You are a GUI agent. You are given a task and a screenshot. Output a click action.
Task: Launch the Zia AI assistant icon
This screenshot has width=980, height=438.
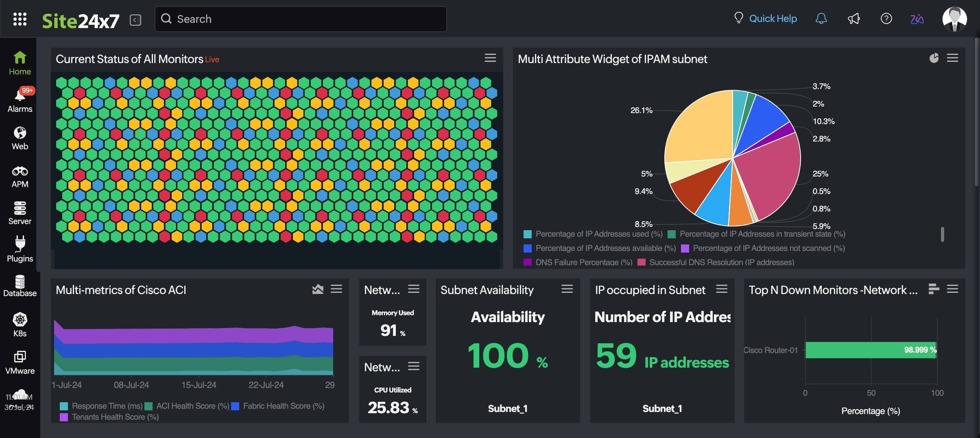pyautogui.click(x=917, y=19)
